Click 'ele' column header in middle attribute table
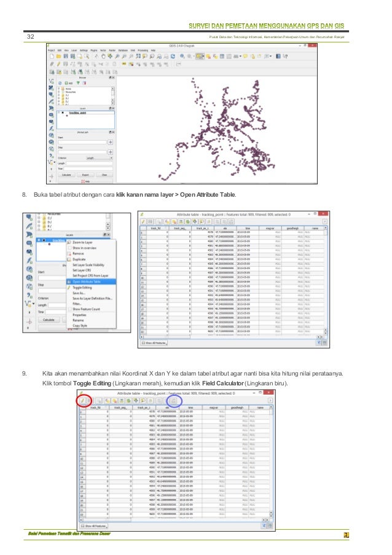The height and width of the screenshot is (555, 392). [x=225, y=228]
